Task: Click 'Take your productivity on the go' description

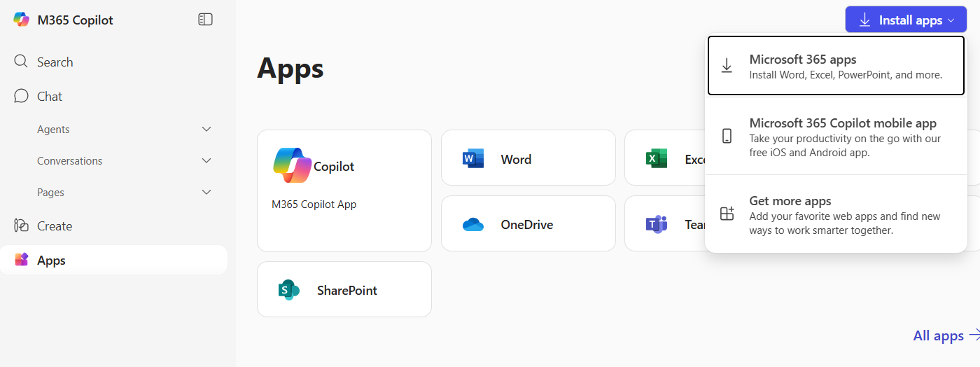Action: (x=845, y=146)
